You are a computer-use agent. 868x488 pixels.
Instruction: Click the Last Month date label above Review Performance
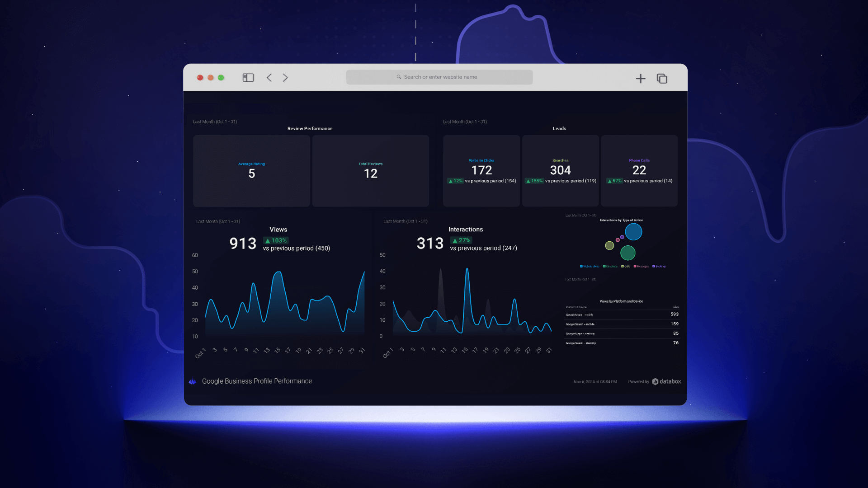(215, 122)
